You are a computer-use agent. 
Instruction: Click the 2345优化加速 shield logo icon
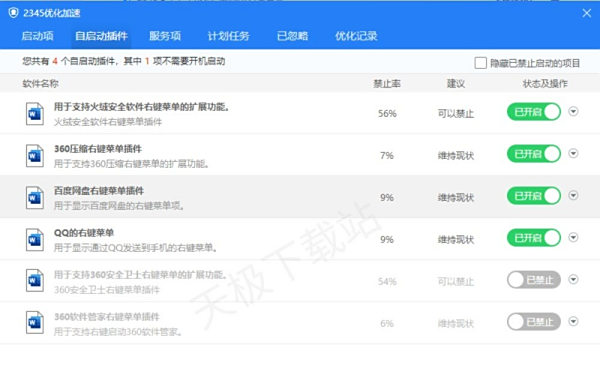pyautogui.click(x=13, y=13)
